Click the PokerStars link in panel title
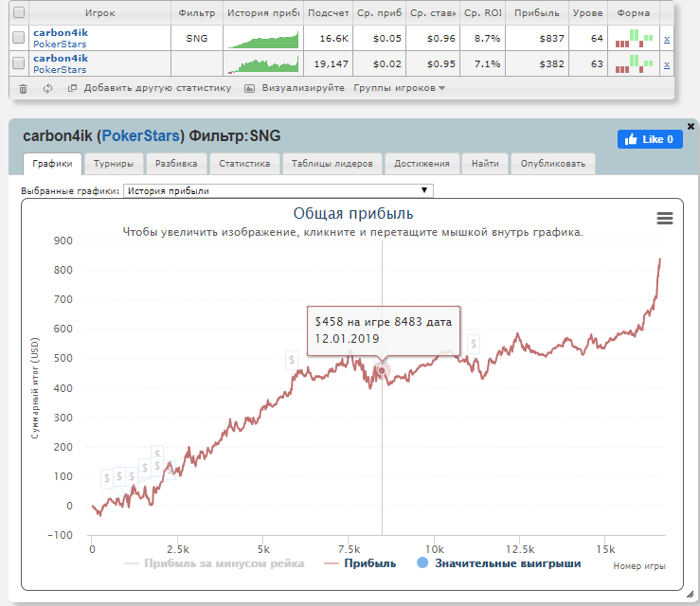This screenshot has height=606, width=700. (140, 135)
